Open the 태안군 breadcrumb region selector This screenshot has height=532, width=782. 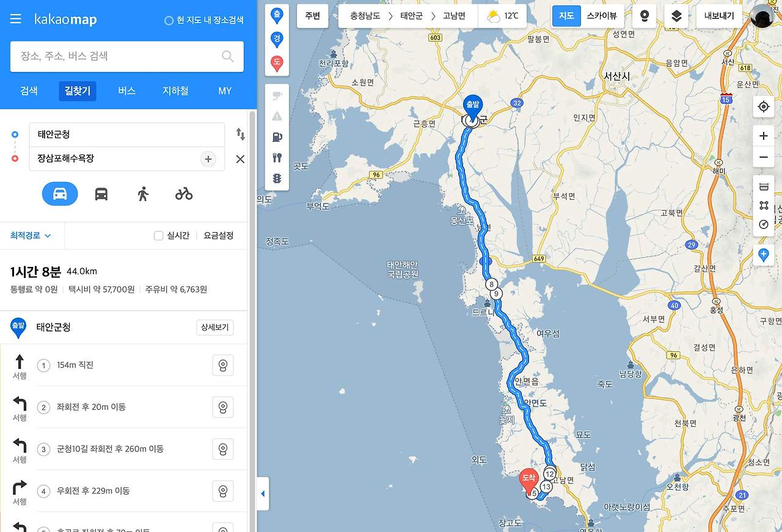(411, 16)
